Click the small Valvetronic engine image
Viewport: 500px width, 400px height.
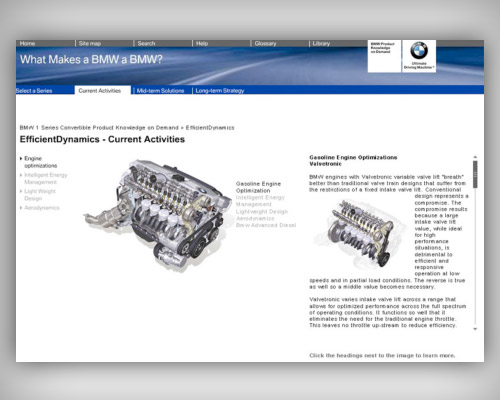pos(362,235)
